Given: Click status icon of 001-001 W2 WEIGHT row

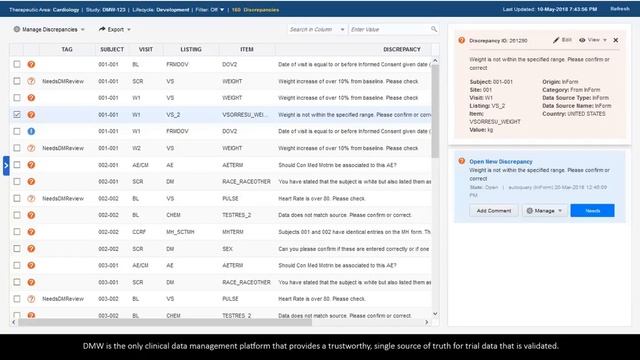Looking at the screenshot, I should [31, 148].
